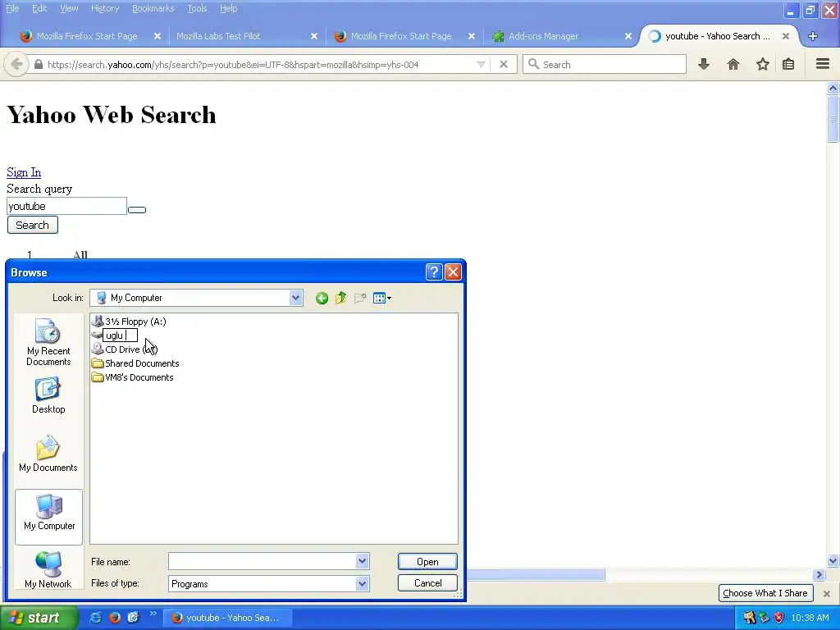Select 3½ Floppy (A:) drive
The image size is (840, 630).
point(129,322)
